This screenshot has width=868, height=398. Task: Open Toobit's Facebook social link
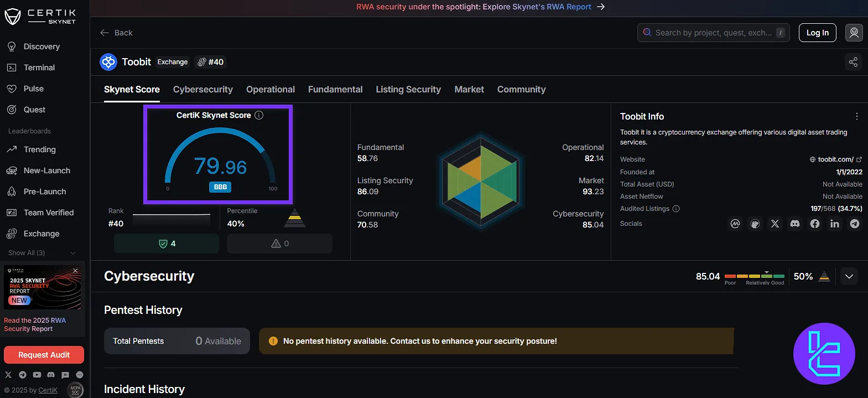click(815, 224)
